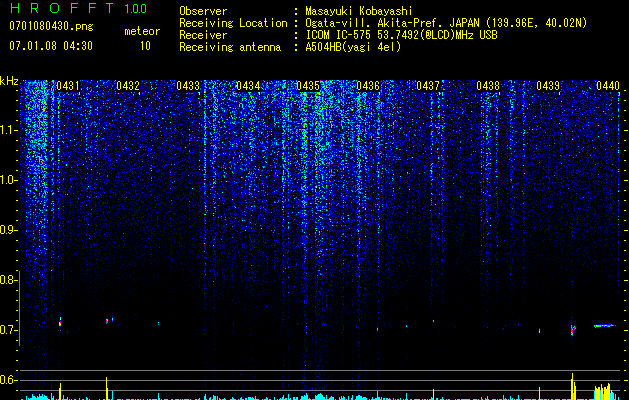The image size is (629, 400).
Task: Click the 0436 time marker
Action: click(368, 86)
